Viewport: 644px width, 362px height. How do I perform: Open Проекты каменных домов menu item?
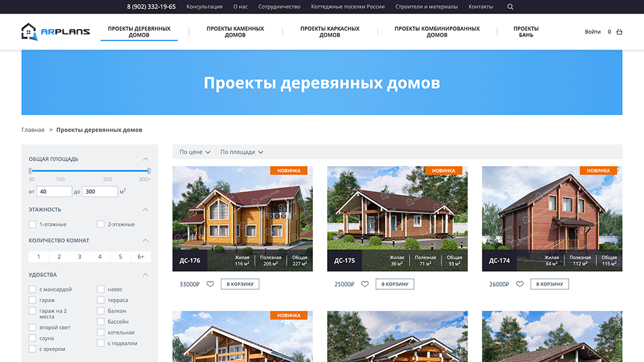click(x=235, y=32)
